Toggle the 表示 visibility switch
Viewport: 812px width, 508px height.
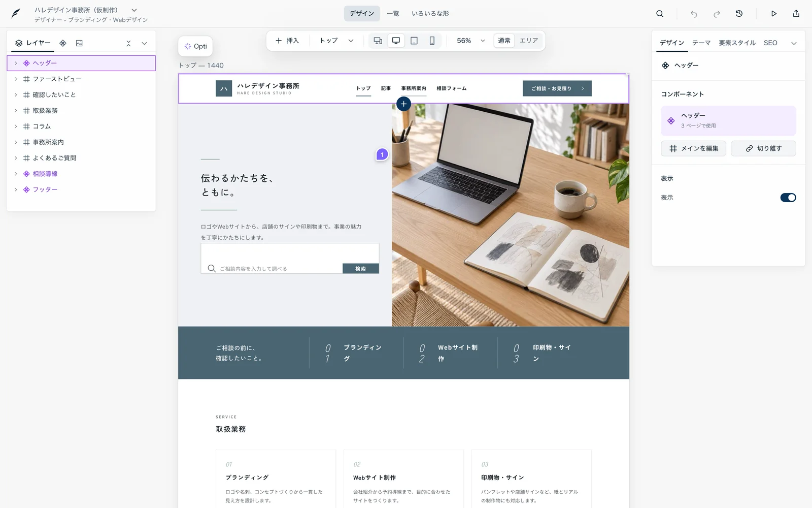[788, 198]
